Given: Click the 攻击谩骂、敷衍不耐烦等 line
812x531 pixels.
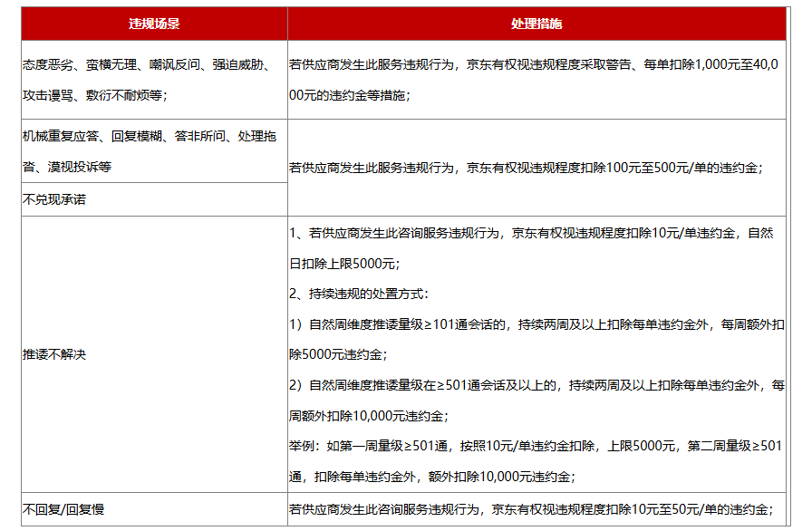Looking at the screenshot, I should tap(95, 94).
